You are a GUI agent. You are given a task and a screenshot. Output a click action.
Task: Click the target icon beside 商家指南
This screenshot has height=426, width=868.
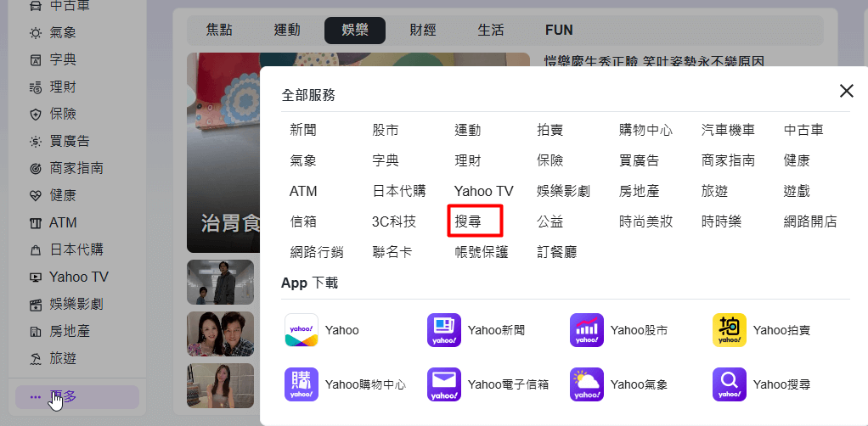tap(36, 169)
